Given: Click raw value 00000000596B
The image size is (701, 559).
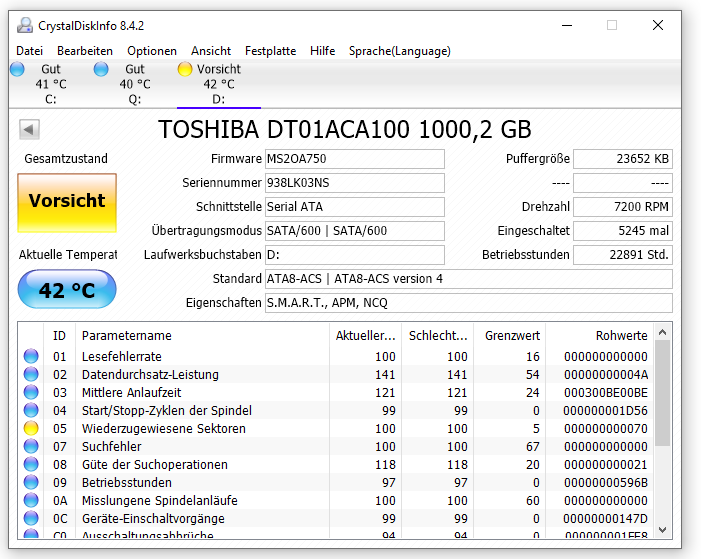Looking at the screenshot, I should point(606,483).
